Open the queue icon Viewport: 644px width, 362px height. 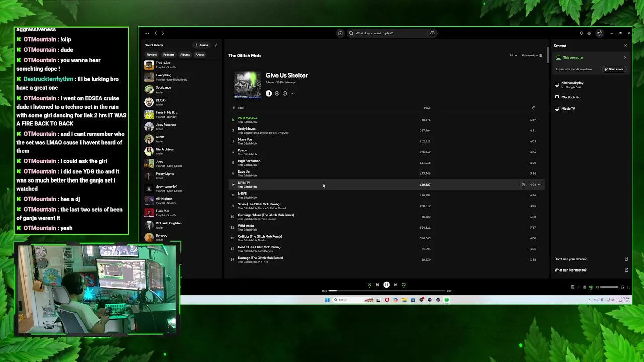[585, 287]
